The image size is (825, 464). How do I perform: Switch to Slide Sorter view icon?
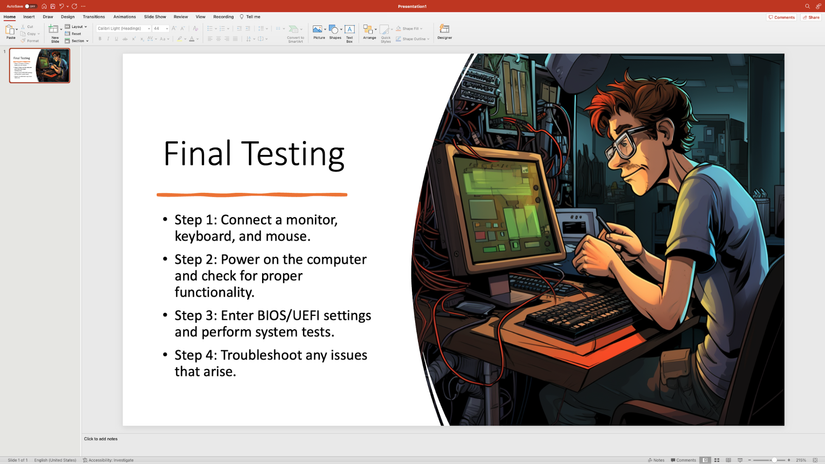[x=717, y=460]
